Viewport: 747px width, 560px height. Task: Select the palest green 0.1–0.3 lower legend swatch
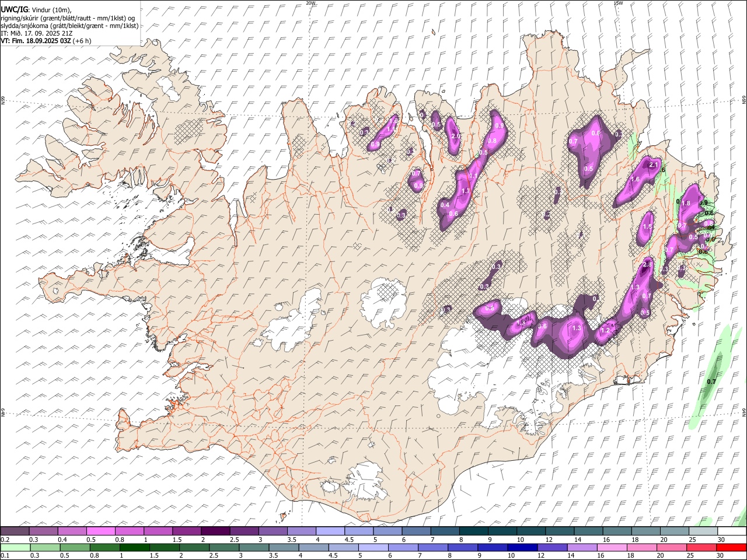(15, 547)
